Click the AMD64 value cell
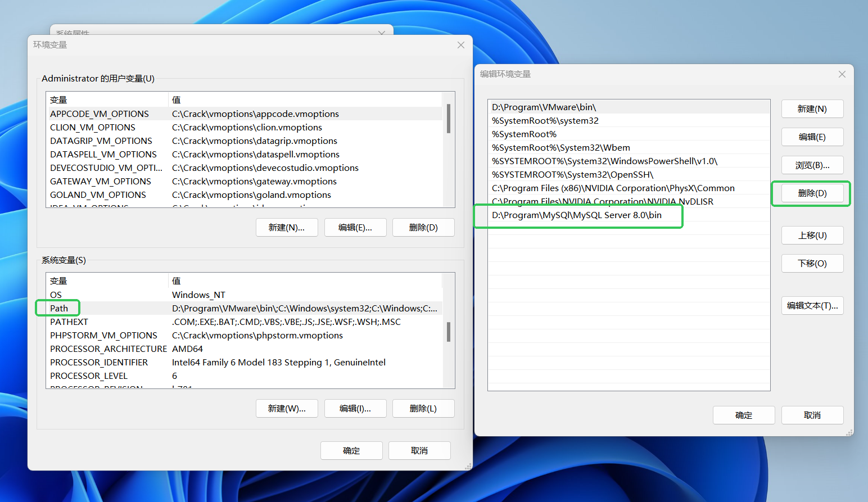868x502 pixels. tap(187, 349)
